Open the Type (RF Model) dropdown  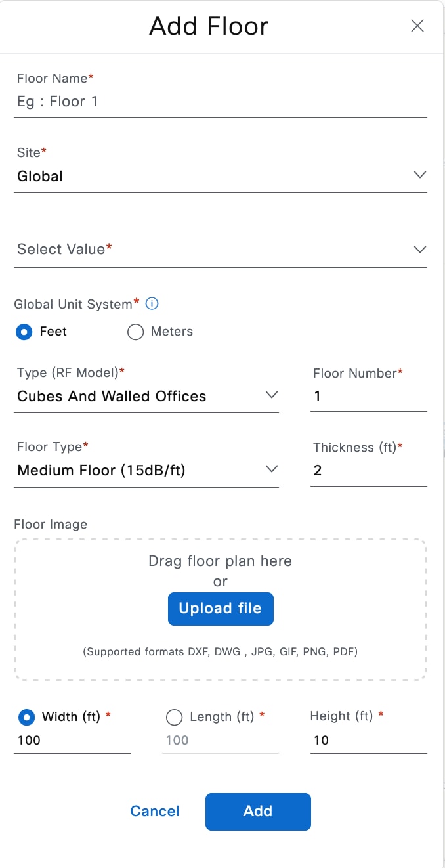pos(146,396)
